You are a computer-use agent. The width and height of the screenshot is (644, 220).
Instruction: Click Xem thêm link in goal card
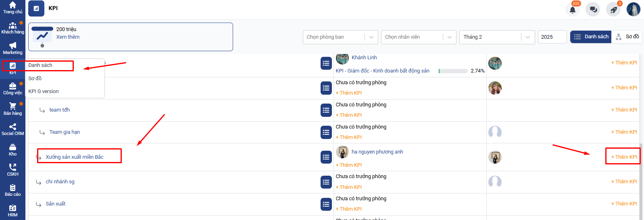68,37
